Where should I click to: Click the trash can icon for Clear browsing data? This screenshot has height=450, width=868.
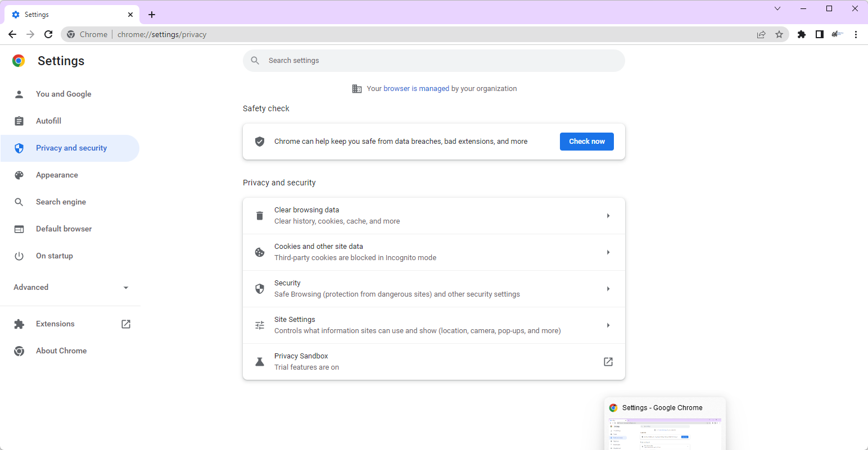click(x=260, y=216)
